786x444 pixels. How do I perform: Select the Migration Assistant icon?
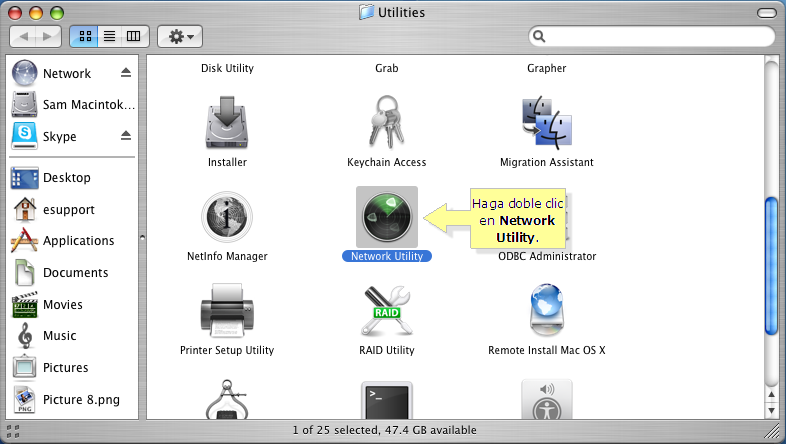(x=546, y=123)
